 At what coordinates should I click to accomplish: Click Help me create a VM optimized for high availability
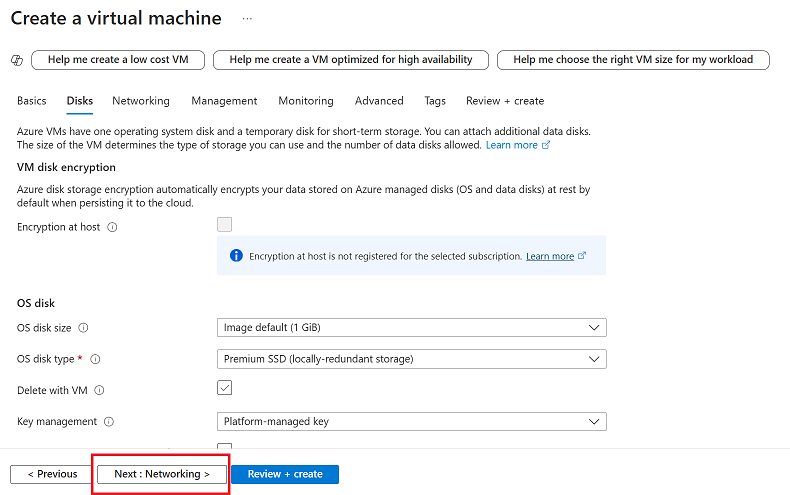(x=351, y=60)
